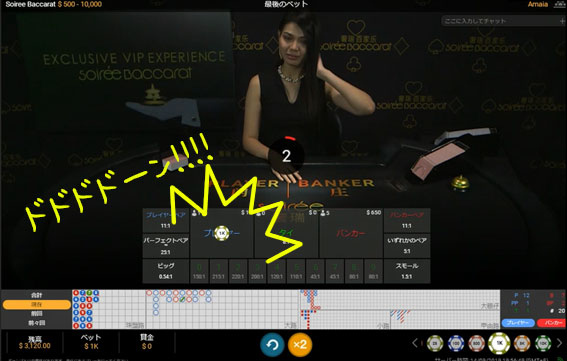The width and height of the screenshot is (567, 361).
Task: Show previous chips with left arrow
Action: pyautogui.click(x=415, y=343)
